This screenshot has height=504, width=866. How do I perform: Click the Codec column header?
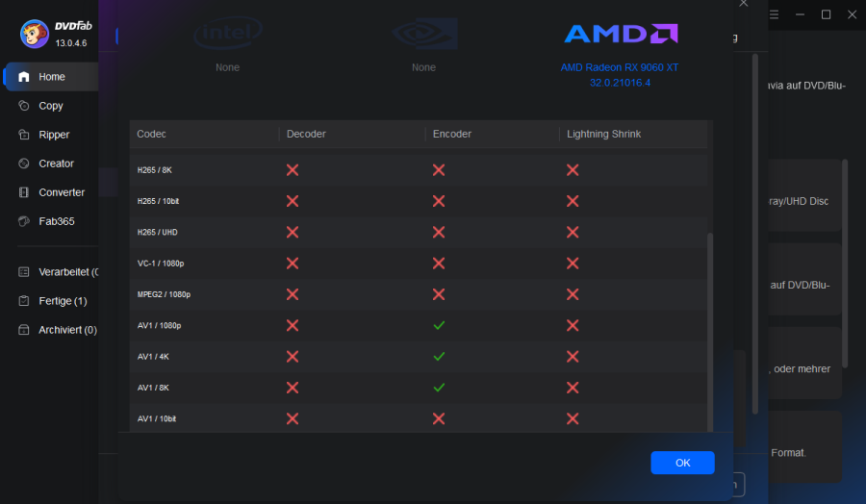tap(152, 134)
